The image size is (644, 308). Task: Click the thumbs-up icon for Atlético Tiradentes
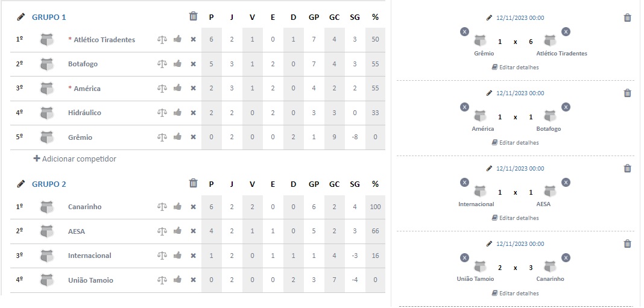click(177, 39)
